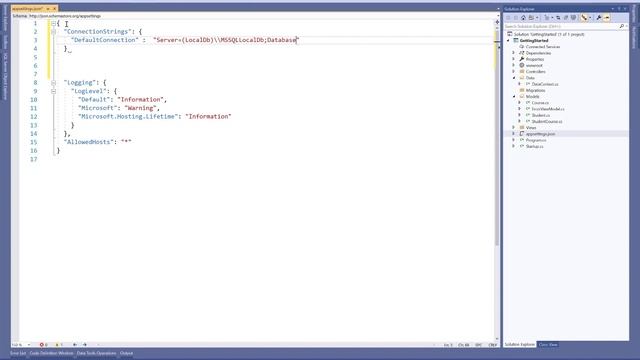Screen dimensions: 640x360
Task: Click the search magnifier in Solution Explorer
Action: (622, 26)
